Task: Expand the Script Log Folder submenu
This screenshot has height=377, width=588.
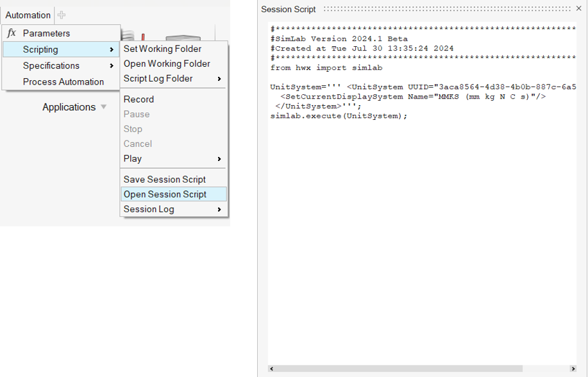Action: [x=219, y=79]
